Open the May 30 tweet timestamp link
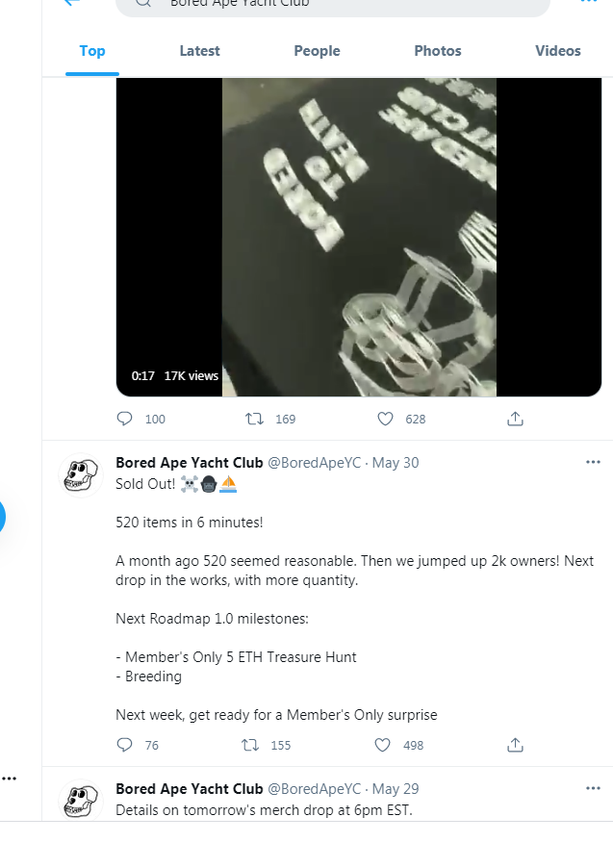613x868 pixels. (x=395, y=462)
